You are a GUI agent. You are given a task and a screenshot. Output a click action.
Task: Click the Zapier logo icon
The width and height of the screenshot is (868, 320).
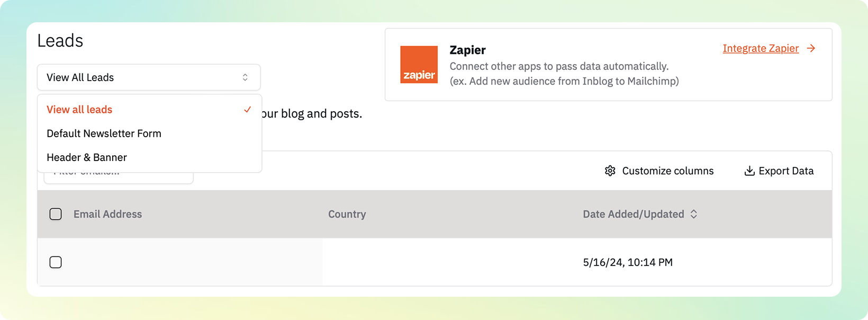(x=419, y=65)
